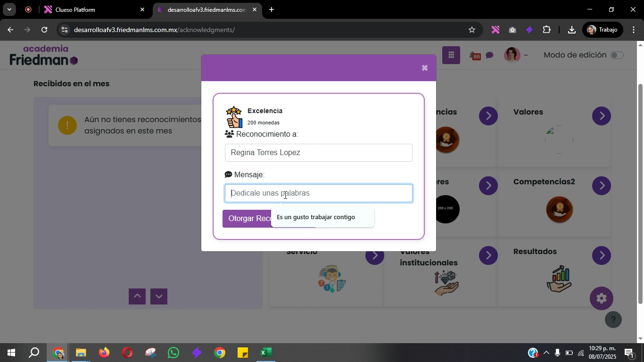Click the arrow beside the 200 x 200 placeholder
Screen dimensions: 644x362
pyautogui.click(x=488, y=186)
